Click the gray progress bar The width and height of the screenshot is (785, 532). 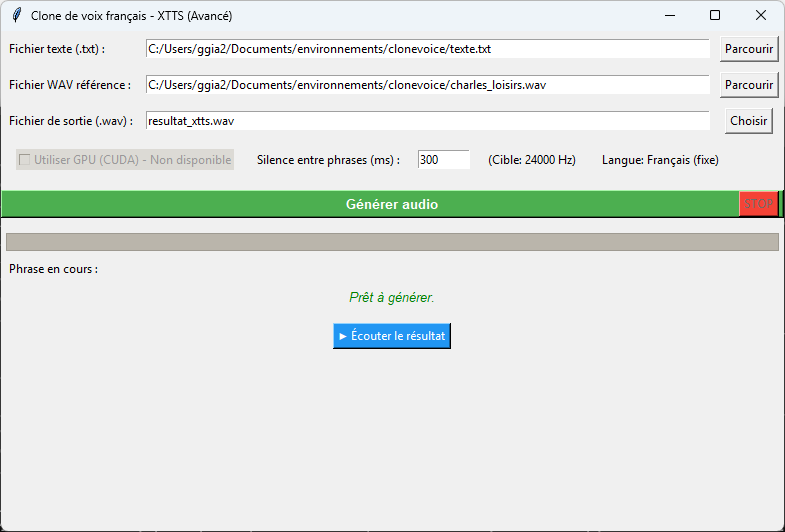click(x=392, y=242)
